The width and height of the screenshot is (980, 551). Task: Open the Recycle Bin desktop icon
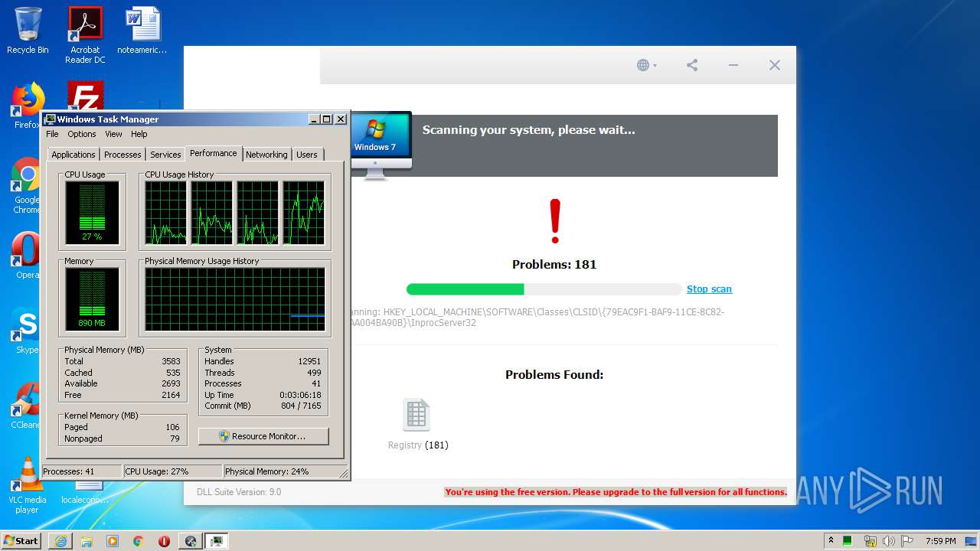pos(28,31)
